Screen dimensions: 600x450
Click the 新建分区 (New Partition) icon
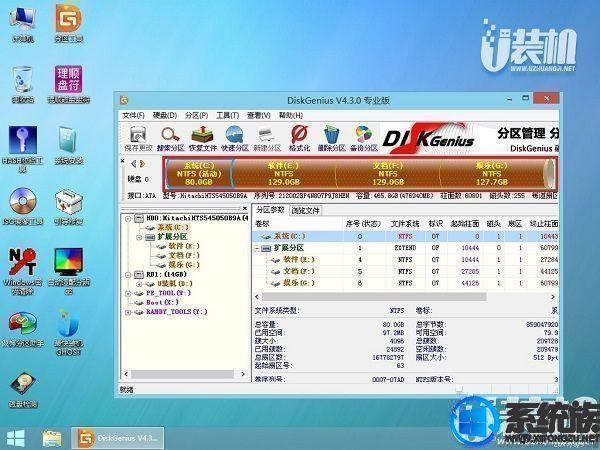tap(268, 138)
